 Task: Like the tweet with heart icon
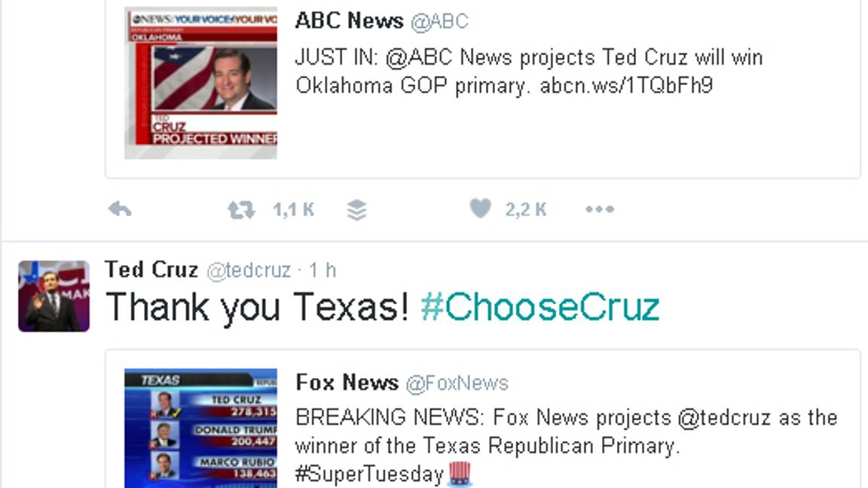click(x=480, y=209)
